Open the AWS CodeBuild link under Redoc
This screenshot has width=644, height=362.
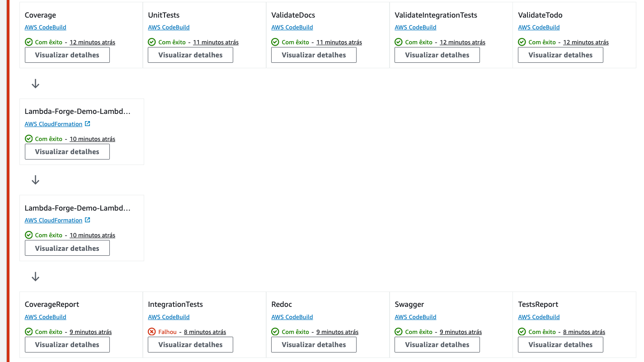click(x=292, y=317)
